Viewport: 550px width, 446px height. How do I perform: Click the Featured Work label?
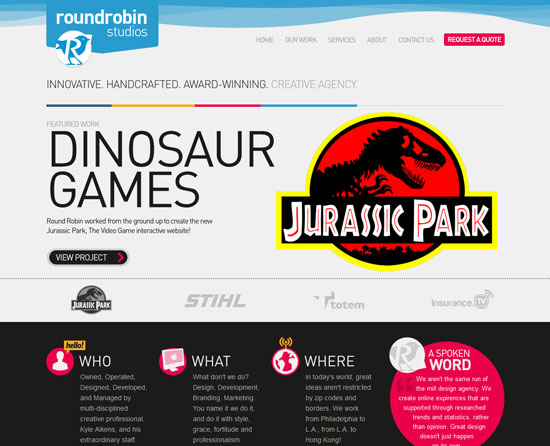(x=73, y=124)
